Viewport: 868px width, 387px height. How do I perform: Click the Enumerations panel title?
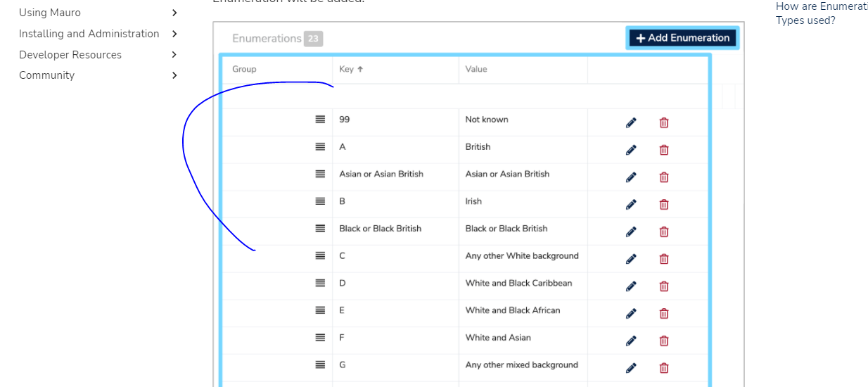point(267,39)
